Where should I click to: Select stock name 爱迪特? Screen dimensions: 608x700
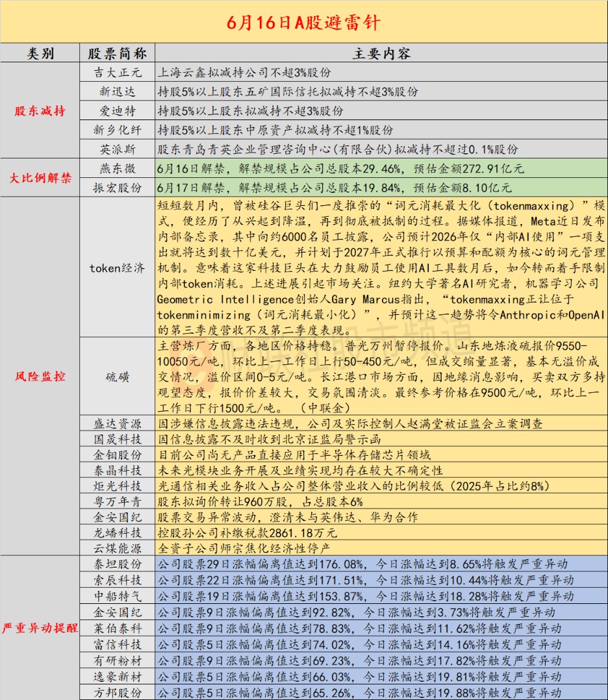point(118,110)
